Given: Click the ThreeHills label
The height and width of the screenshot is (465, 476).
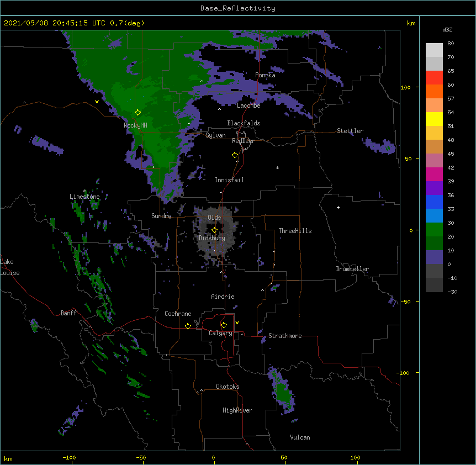Looking at the screenshot, I should [x=295, y=231].
